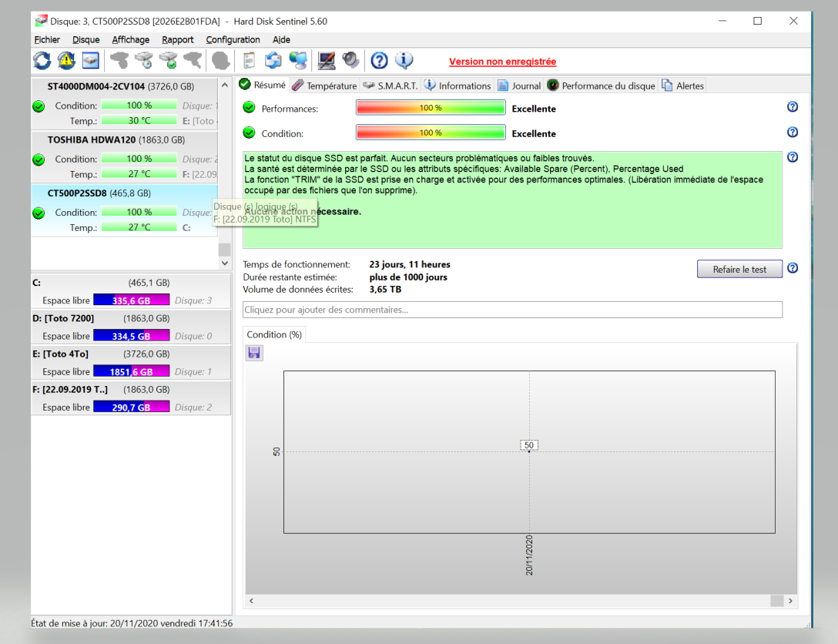Switch to the Journal tab
Viewport: 838px width, 644px height.
519,86
